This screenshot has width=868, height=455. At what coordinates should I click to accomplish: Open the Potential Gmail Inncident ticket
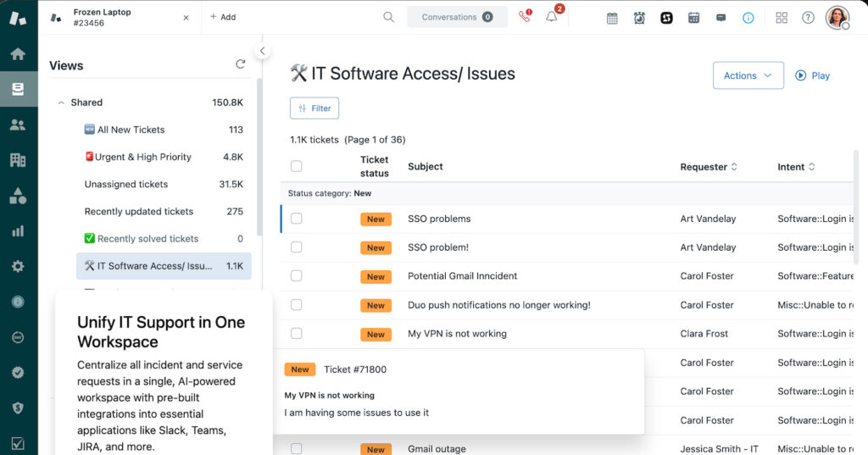coord(462,275)
